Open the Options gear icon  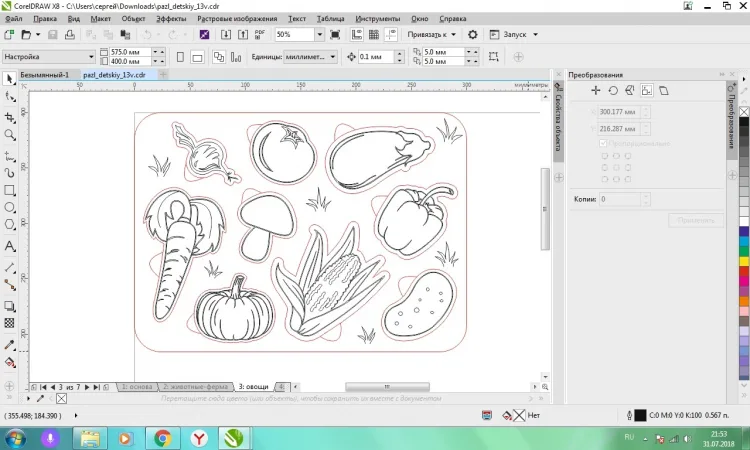coord(473,34)
